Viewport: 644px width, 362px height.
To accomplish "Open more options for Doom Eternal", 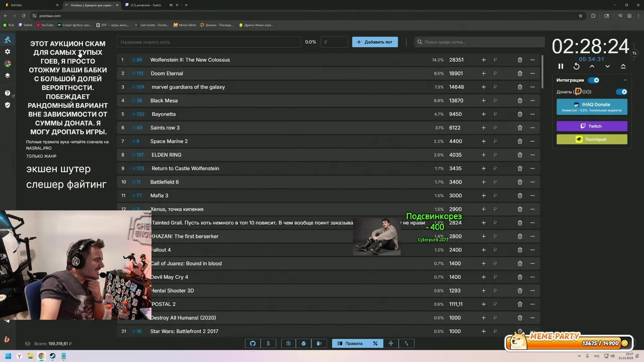I will 532,73.
